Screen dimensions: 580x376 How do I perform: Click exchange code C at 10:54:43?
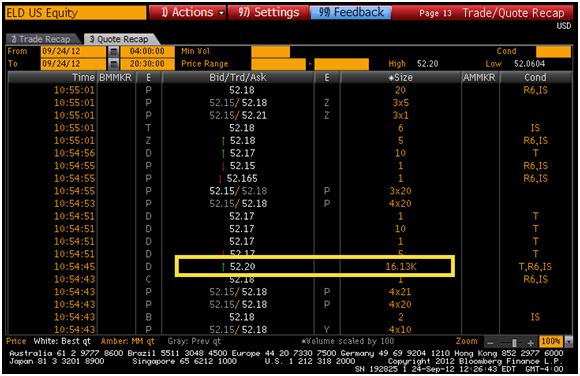point(148,279)
